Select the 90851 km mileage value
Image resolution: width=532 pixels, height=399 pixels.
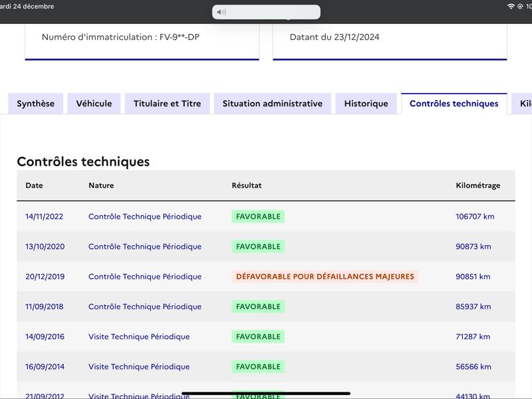coord(473,277)
